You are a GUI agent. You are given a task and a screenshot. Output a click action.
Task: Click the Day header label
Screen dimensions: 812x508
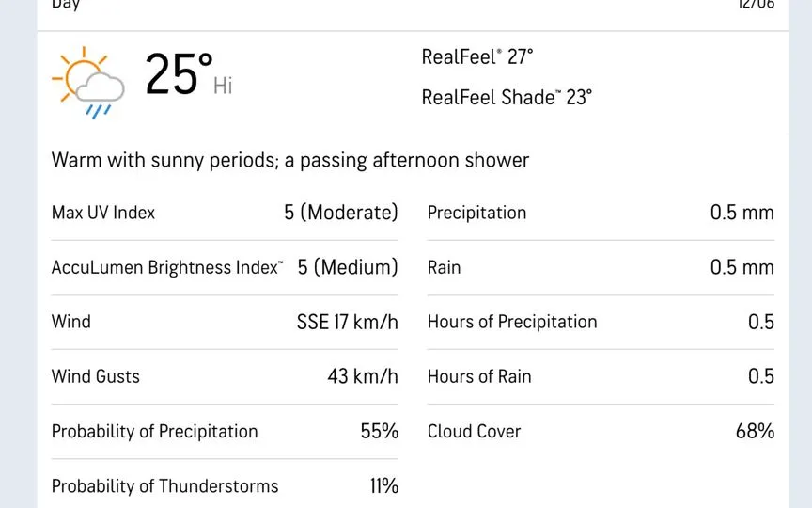tap(66, 5)
